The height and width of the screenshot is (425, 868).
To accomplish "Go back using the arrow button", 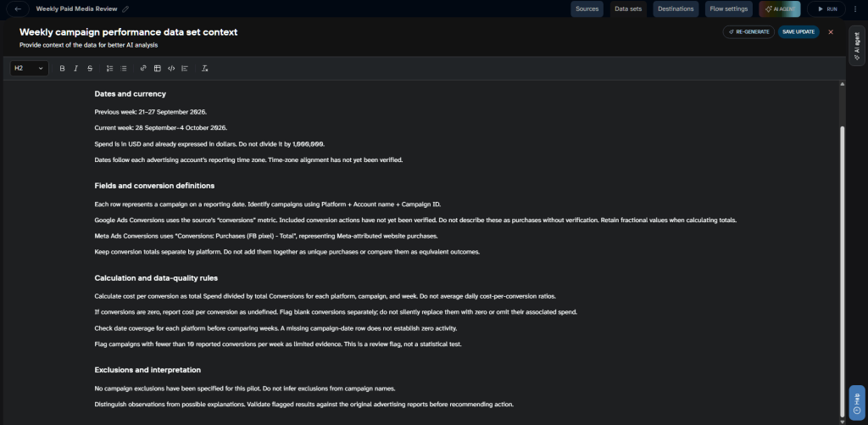I will [x=18, y=8].
